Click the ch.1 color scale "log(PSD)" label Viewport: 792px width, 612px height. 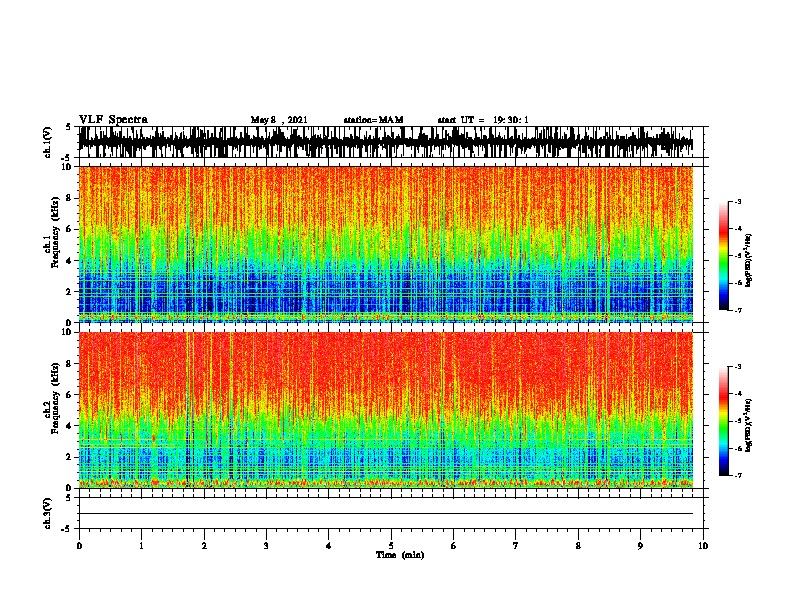tap(749, 260)
